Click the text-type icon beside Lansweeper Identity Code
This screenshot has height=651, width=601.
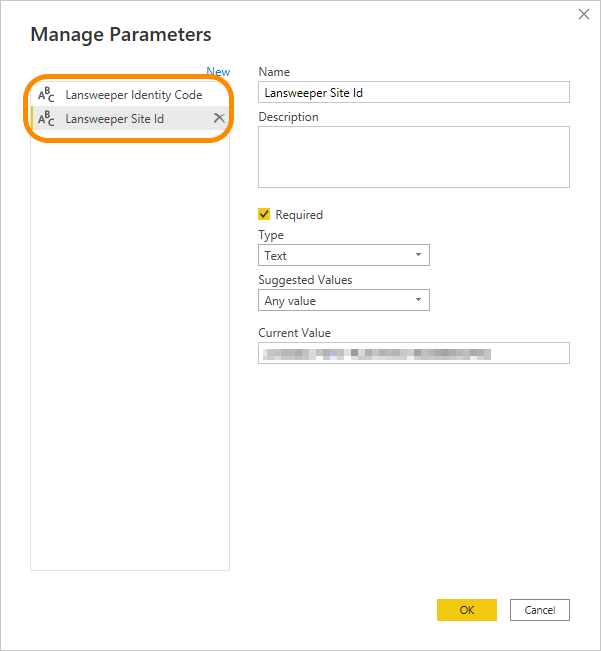coord(46,95)
